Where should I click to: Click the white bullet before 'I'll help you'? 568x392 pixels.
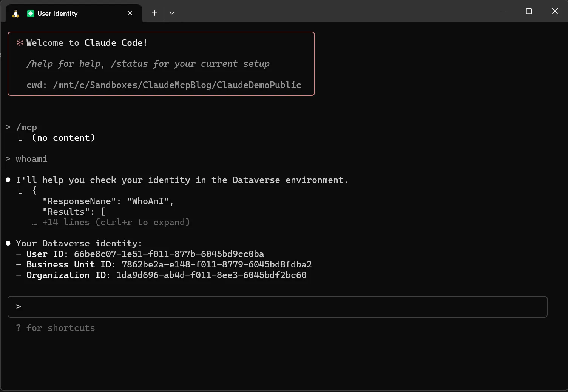8,180
